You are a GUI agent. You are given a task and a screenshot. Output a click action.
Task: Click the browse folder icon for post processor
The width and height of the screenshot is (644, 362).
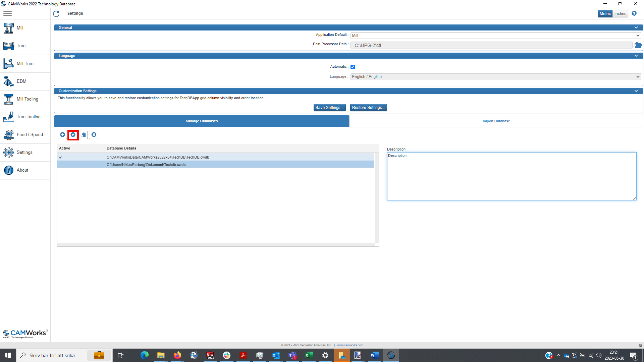click(x=638, y=45)
